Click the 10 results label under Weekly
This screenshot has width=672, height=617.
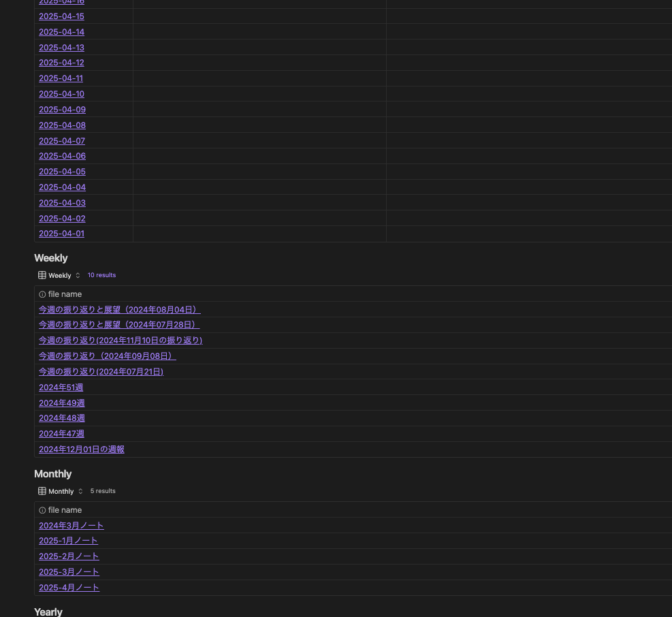[x=101, y=275]
